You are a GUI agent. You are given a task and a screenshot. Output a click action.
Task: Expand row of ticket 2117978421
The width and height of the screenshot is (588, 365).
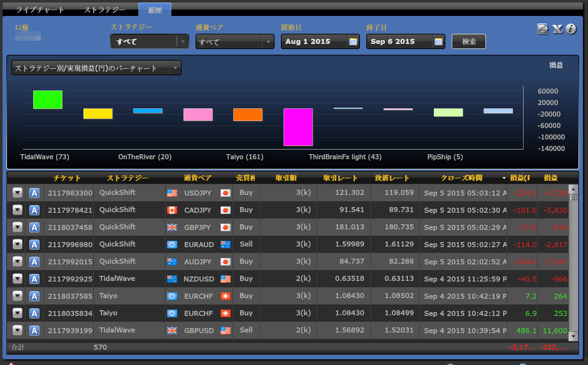17,210
